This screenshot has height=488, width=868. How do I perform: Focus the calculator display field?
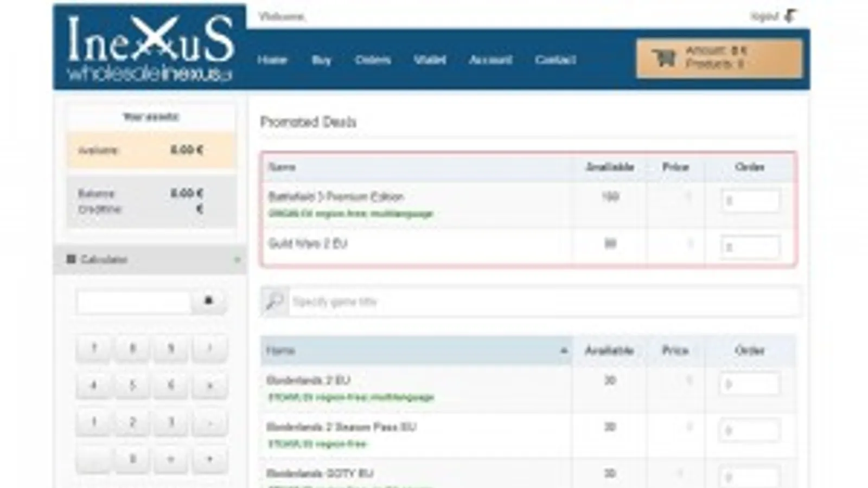[134, 301]
